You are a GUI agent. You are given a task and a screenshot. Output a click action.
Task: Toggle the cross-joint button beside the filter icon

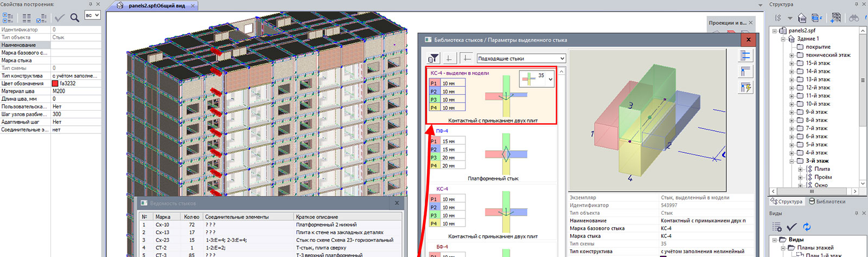[x=449, y=58]
